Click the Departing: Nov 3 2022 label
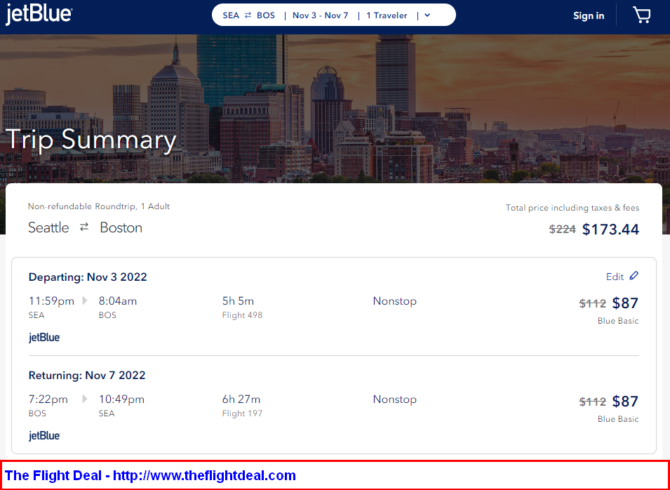 point(88,277)
